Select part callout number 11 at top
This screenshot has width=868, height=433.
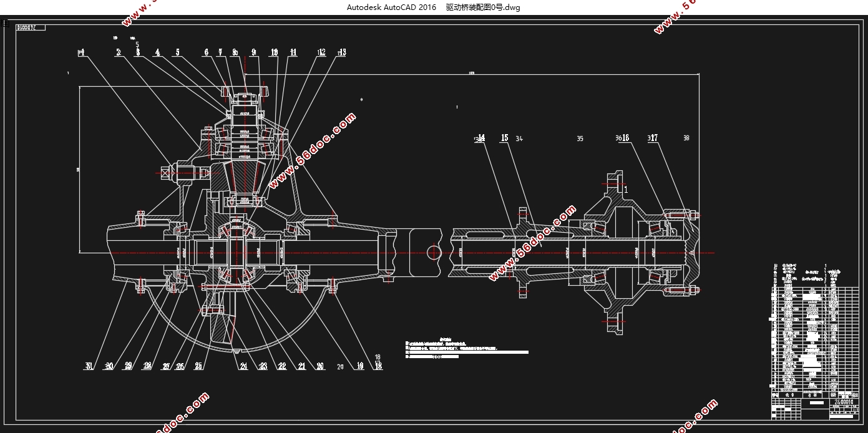[x=293, y=53]
